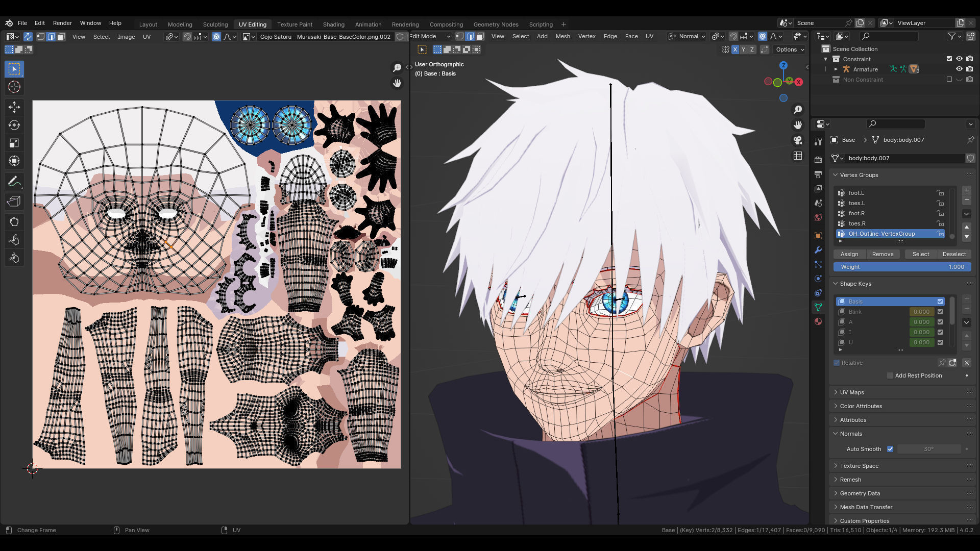980x551 pixels.
Task: Open the Normal transform orientation dropdown
Action: (x=688, y=36)
